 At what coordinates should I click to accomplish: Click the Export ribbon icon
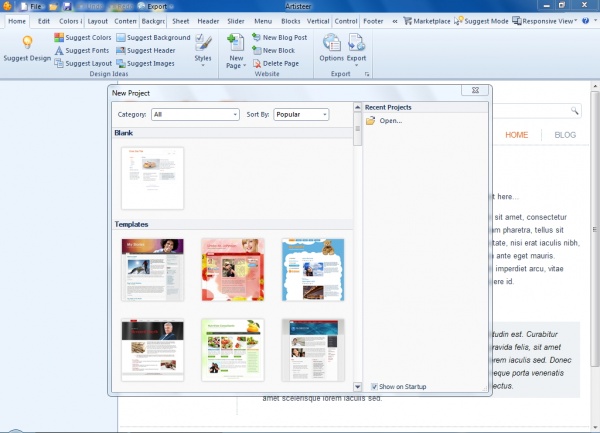357,43
